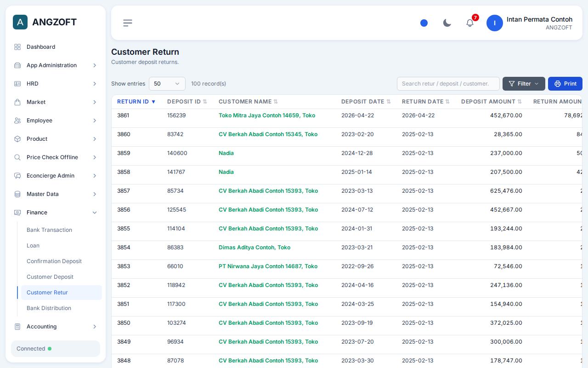
Task: Click the Connected status indicator
Action: click(56, 349)
